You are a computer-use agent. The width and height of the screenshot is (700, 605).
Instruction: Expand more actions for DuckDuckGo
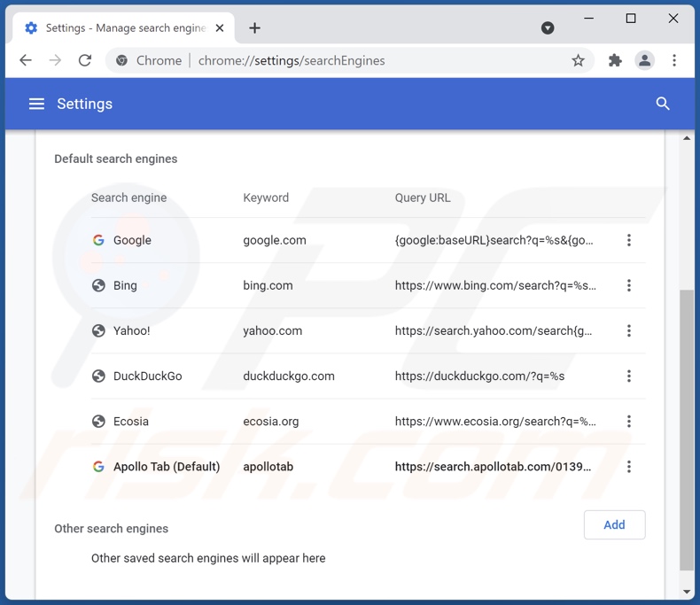[x=628, y=376]
